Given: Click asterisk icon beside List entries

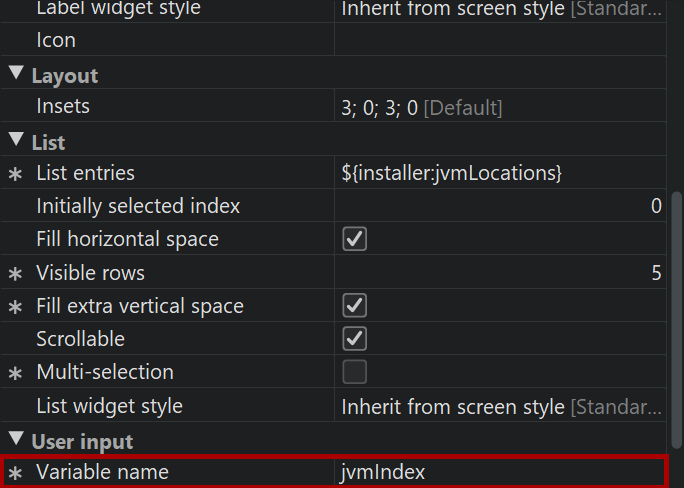Looking at the screenshot, I should coord(15,174).
